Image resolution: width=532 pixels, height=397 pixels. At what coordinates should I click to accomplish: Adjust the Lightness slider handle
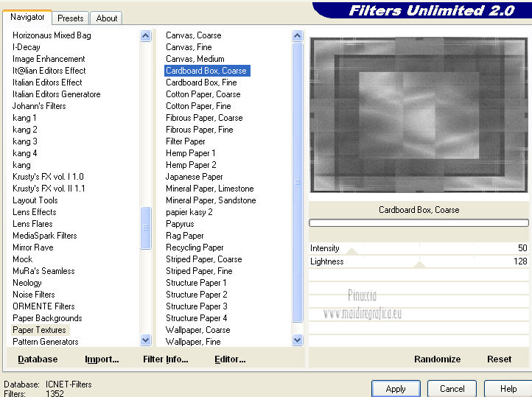(x=420, y=264)
